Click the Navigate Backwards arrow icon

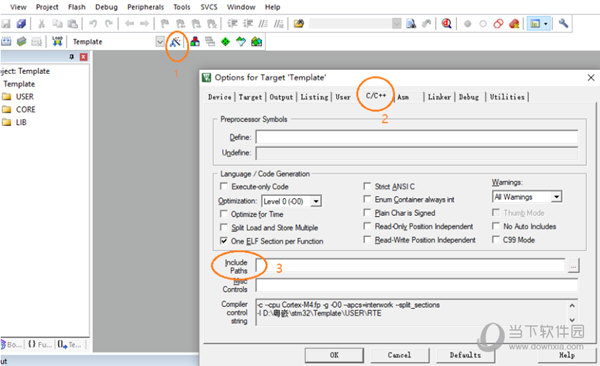tap(129, 24)
